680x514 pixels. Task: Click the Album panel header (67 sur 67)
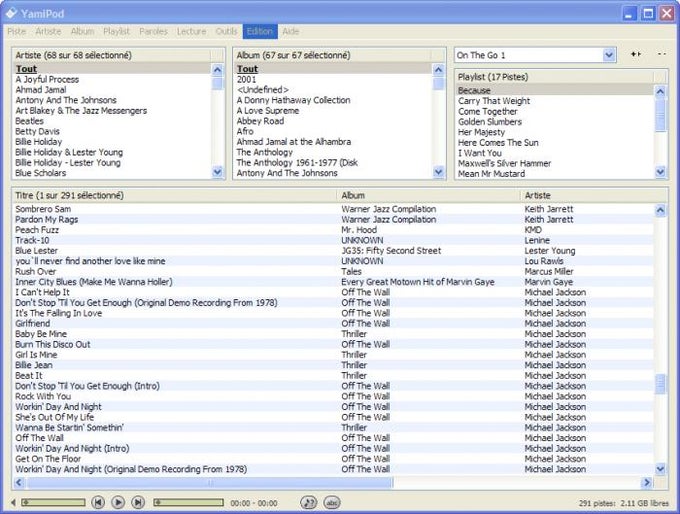click(333, 55)
